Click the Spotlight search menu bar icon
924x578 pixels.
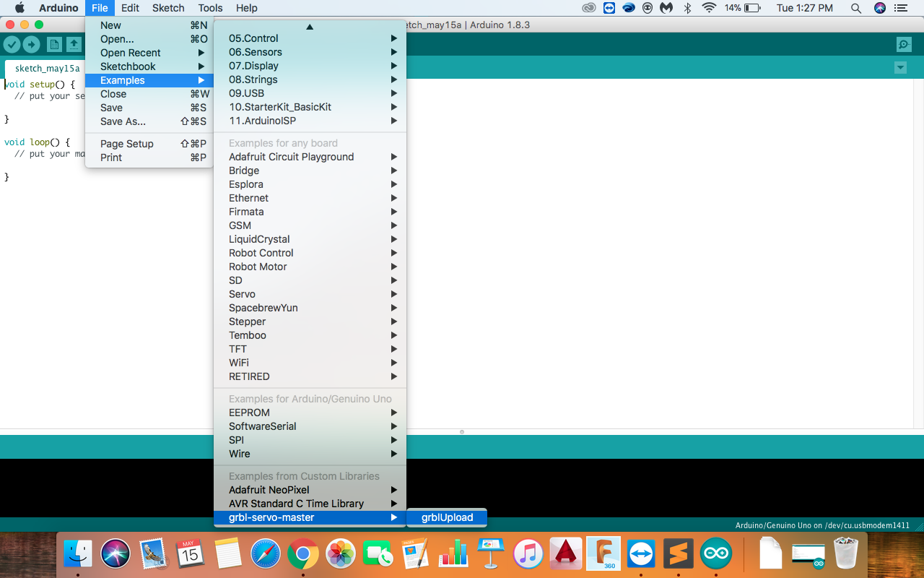point(856,8)
